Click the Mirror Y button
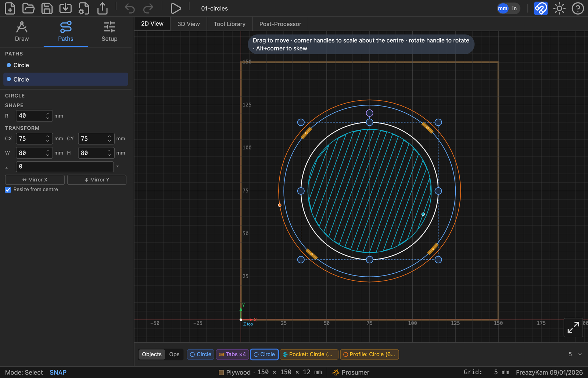Image resolution: width=588 pixels, height=378 pixels. click(x=97, y=180)
